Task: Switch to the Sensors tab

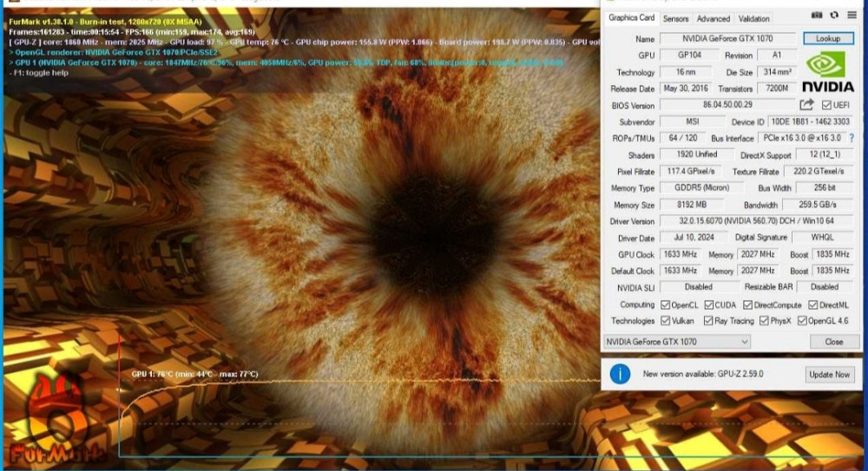Action: pos(674,18)
